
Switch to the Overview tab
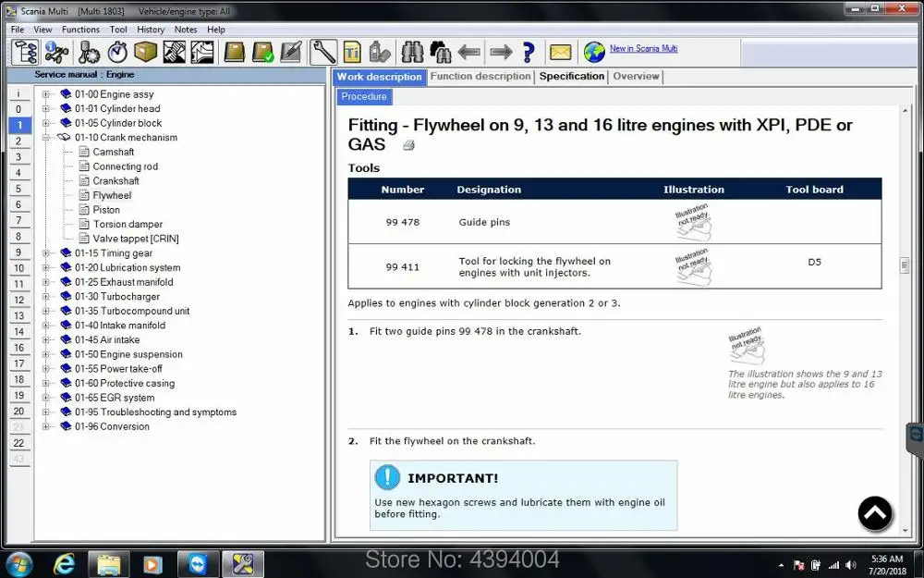pyautogui.click(x=636, y=77)
